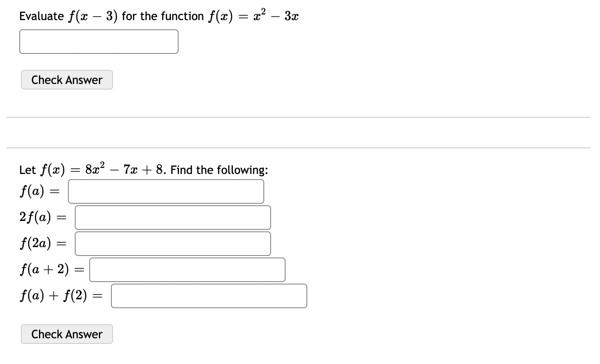
Task: Click the second Check Answer button
Action: tap(66, 334)
